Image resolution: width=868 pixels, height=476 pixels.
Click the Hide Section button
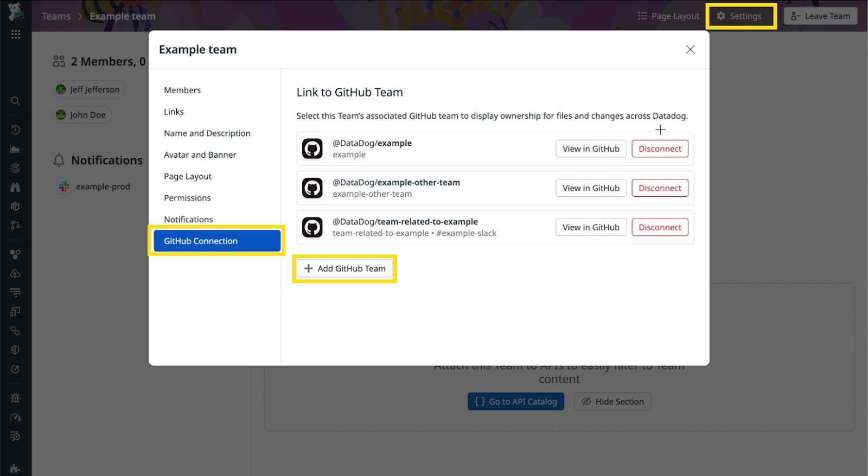[612, 402]
